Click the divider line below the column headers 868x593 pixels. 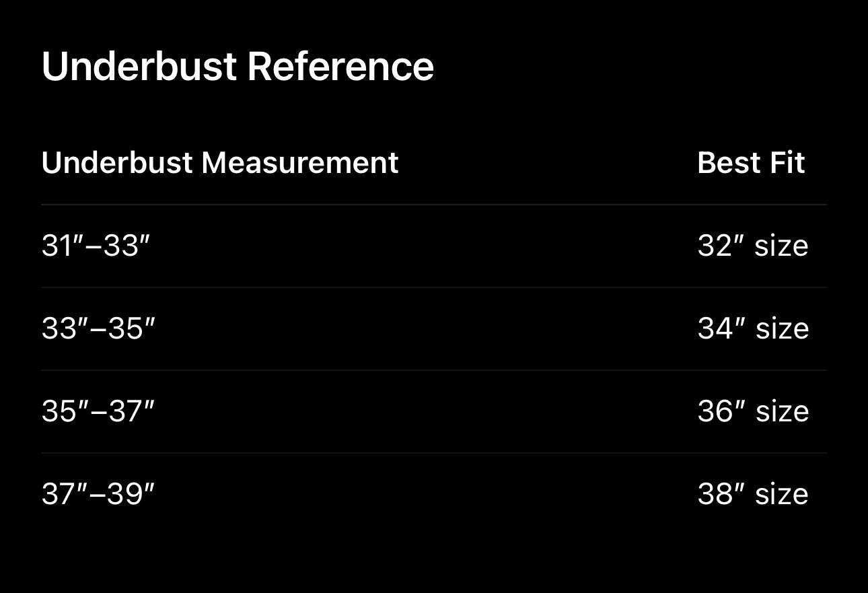click(434, 205)
